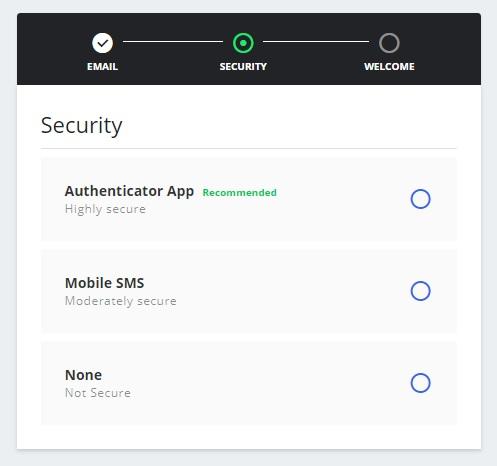Jump to the WELCOME step label
This screenshot has height=466, width=497.
click(389, 67)
